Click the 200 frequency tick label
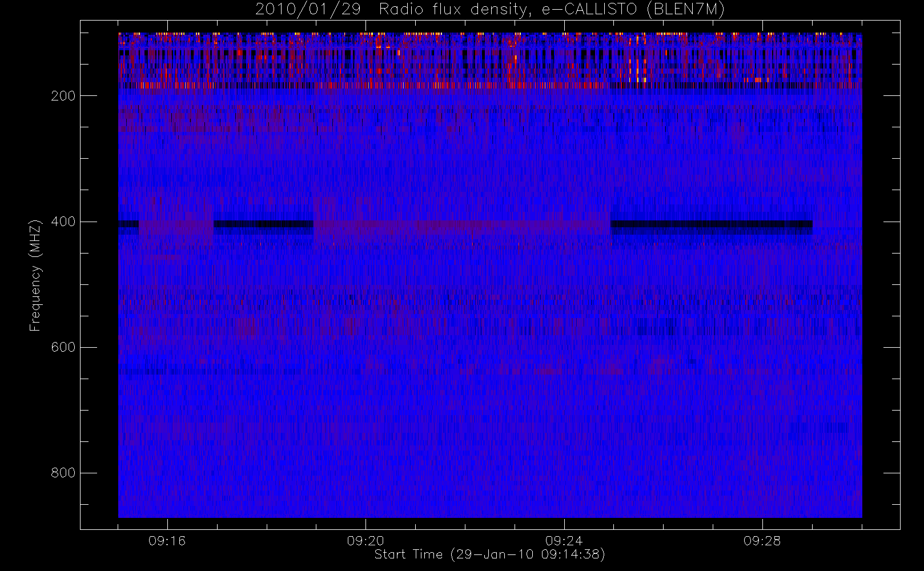Screen dimensions: 924x571 tap(63, 96)
